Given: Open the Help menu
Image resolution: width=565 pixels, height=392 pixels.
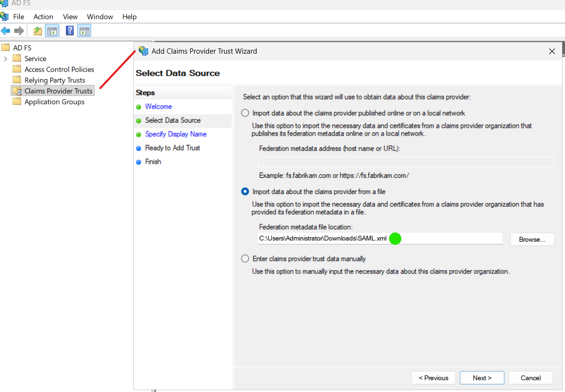Looking at the screenshot, I should [129, 17].
